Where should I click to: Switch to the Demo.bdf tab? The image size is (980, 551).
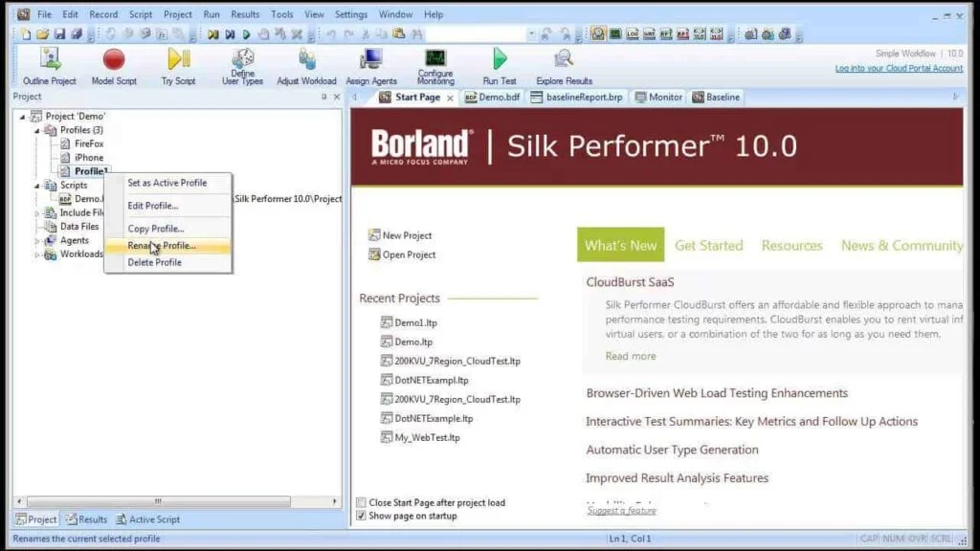pyautogui.click(x=492, y=98)
